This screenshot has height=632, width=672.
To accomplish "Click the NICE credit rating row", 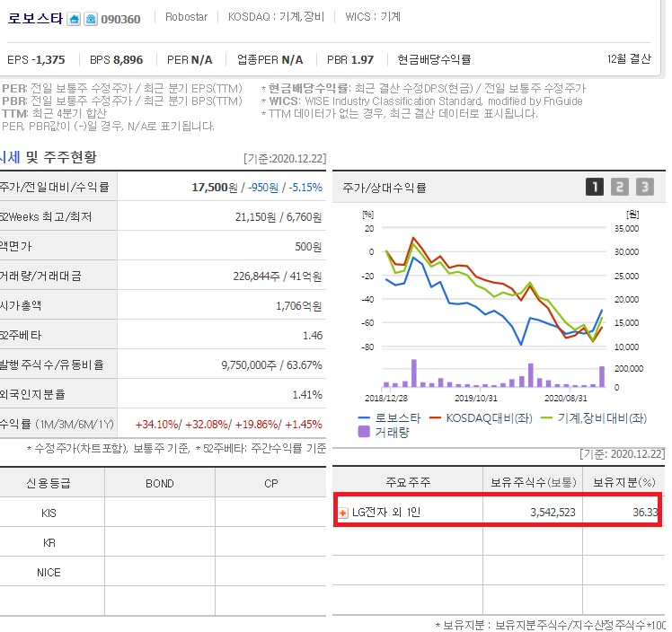I will 163,572.
